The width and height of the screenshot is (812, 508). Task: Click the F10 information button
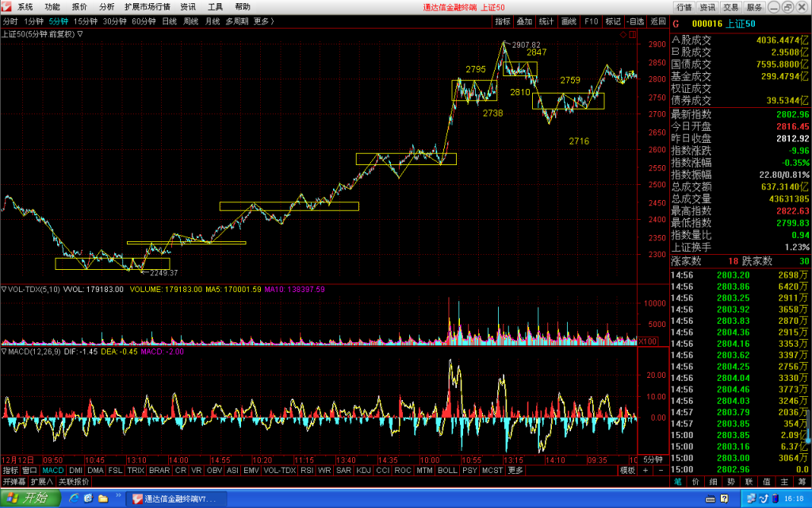591,21
